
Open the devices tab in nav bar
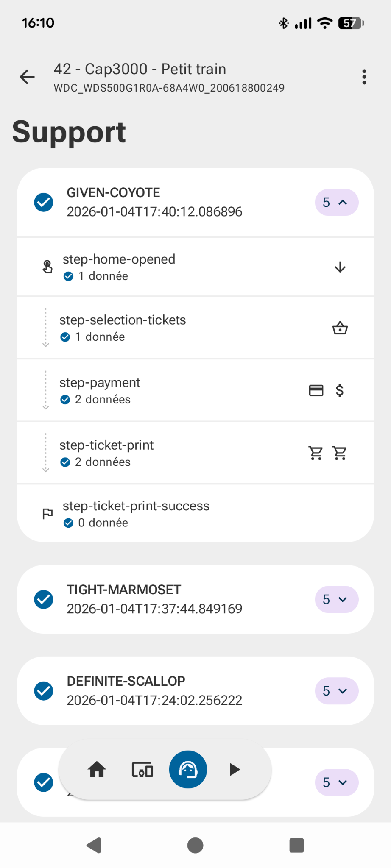[x=142, y=769]
